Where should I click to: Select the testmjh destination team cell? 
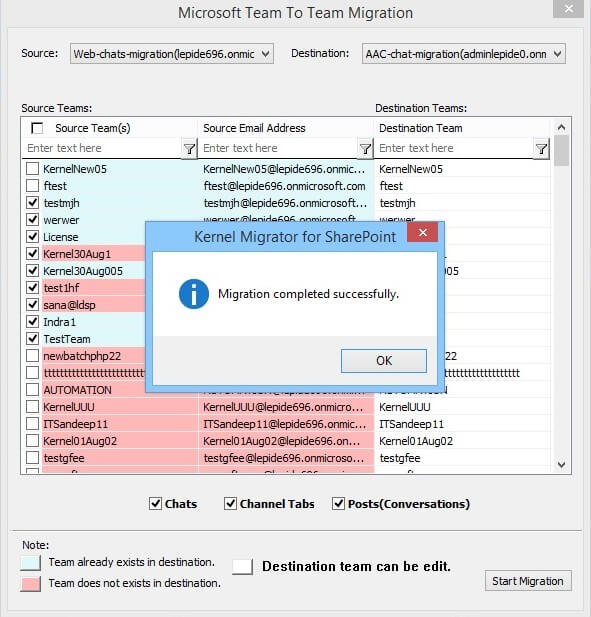(x=462, y=203)
